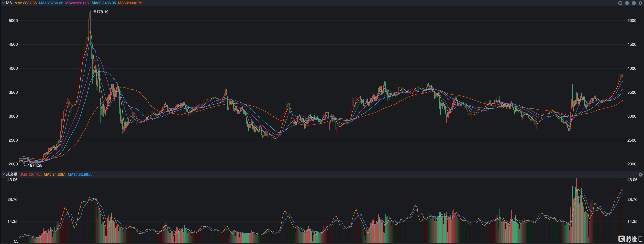The height and width of the screenshot is (244, 644).
Task: Click the volume MA5:34.33亿 label
Action: coord(54,175)
